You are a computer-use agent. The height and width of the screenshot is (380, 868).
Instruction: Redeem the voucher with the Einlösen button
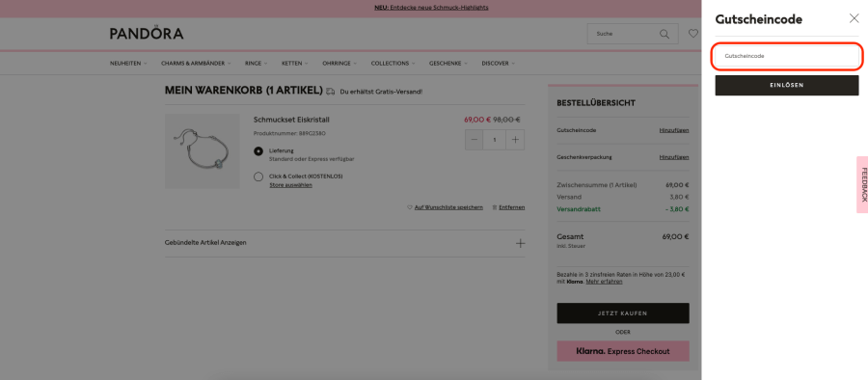pos(787,85)
